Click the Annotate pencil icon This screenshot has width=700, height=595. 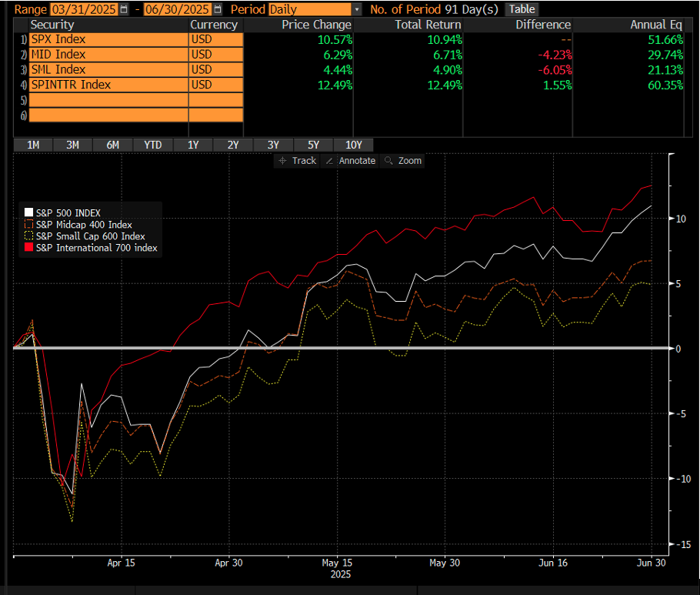tap(329, 161)
